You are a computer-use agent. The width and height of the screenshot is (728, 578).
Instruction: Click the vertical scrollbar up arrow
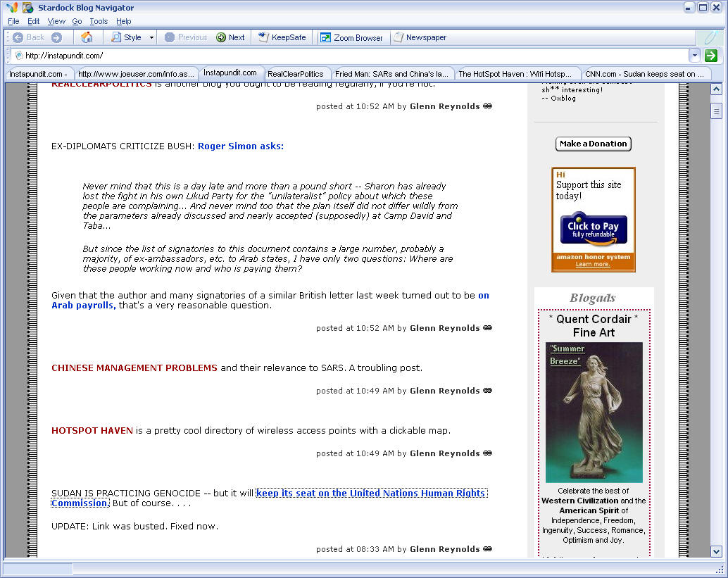click(717, 89)
